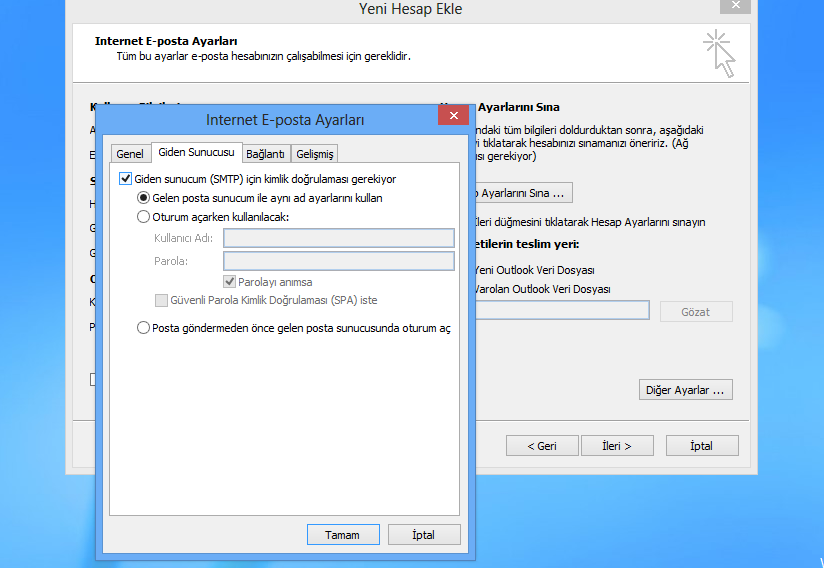
Task: Close the Internet E-posta Ayarları dialog
Action: [453, 117]
